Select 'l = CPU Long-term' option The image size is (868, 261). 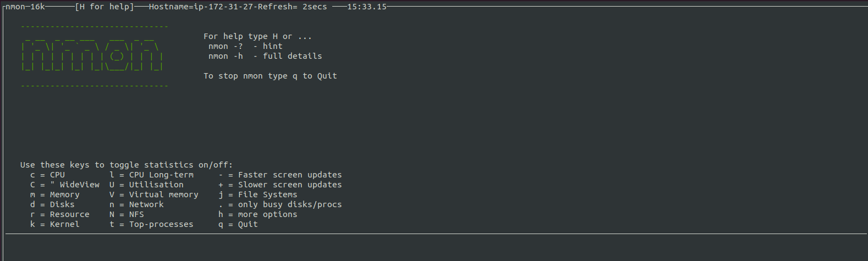pos(151,175)
